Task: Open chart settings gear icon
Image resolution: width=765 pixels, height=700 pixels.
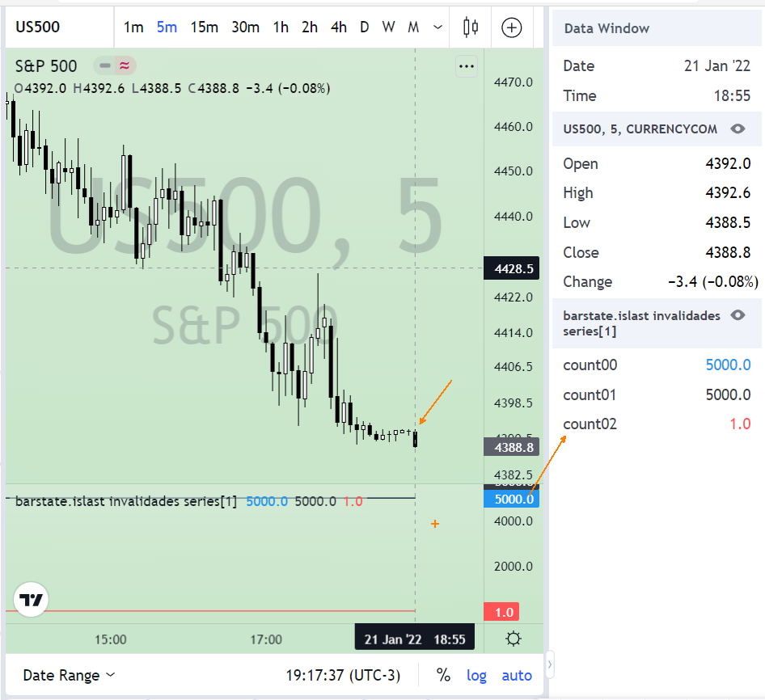Action: 514,639
